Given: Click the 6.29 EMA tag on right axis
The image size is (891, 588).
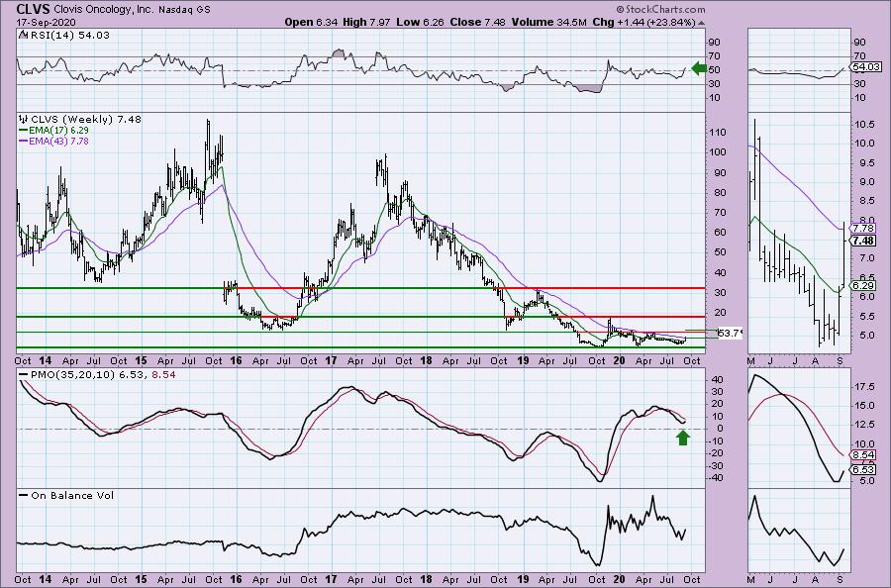Looking at the screenshot, I should (x=863, y=286).
